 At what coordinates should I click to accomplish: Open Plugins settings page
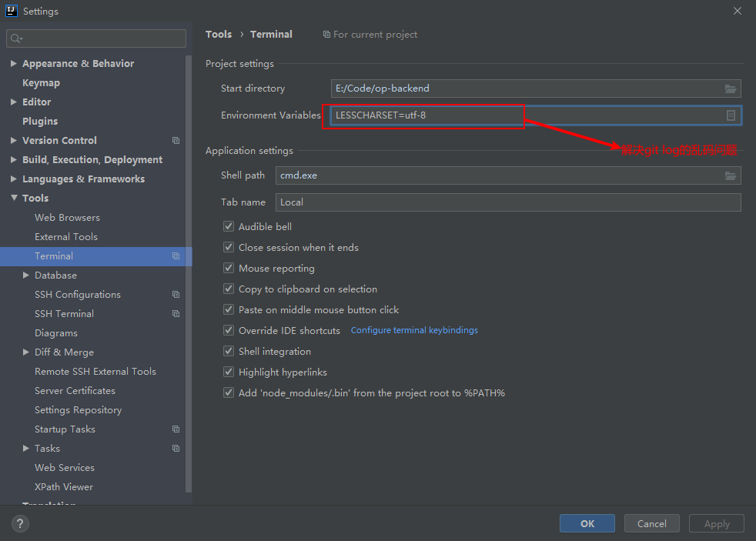pyautogui.click(x=40, y=122)
